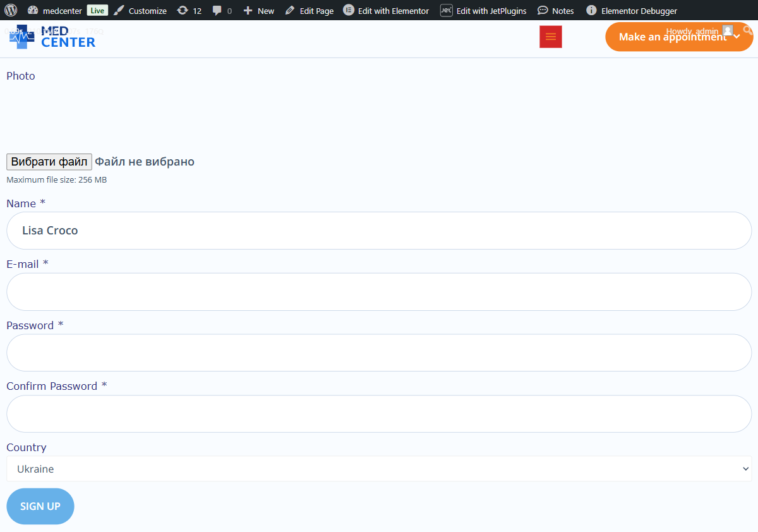Image resolution: width=758 pixels, height=532 pixels.
Task: Focus the E-mail input field
Action: coord(379,292)
